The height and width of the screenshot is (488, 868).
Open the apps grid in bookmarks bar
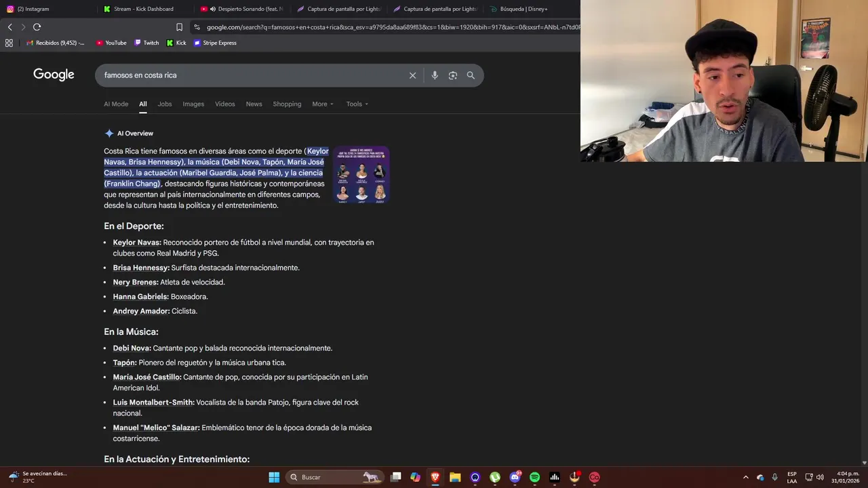coord(9,43)
